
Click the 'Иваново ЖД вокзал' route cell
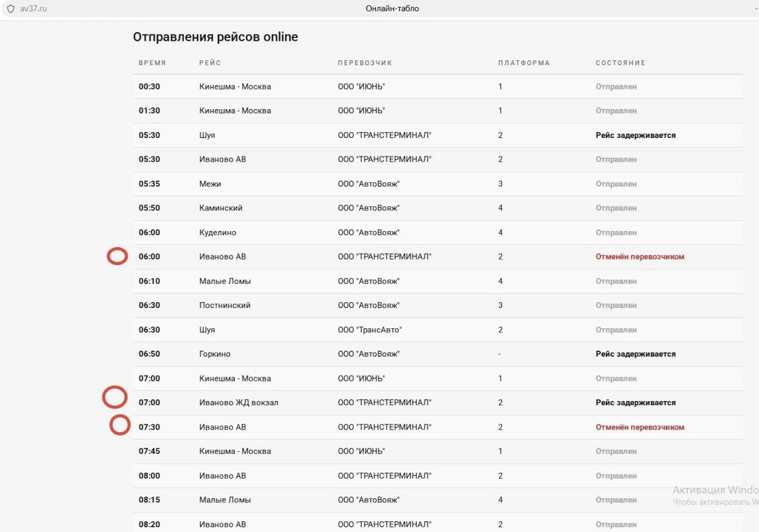238,402
